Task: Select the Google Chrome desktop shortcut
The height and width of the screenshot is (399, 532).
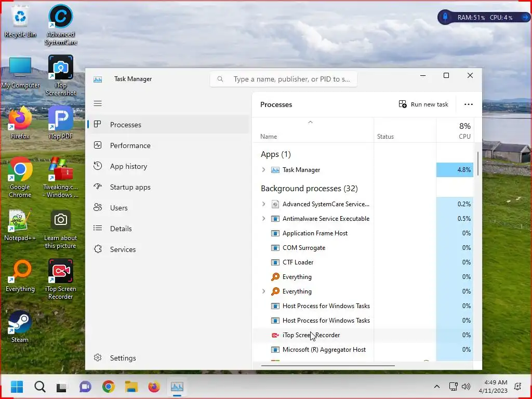Action: pos(20,178)
